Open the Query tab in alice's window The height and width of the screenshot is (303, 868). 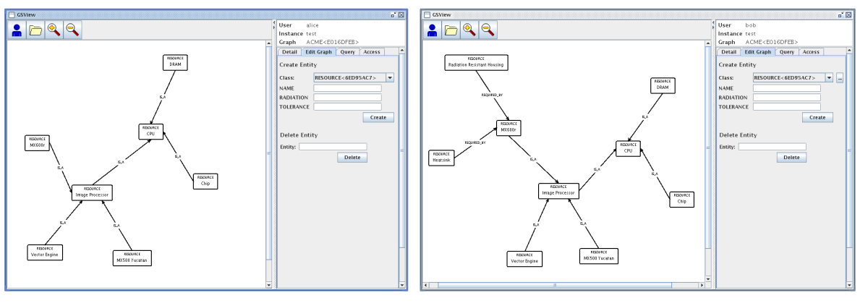pyautogui.click(x=348, y=52)
